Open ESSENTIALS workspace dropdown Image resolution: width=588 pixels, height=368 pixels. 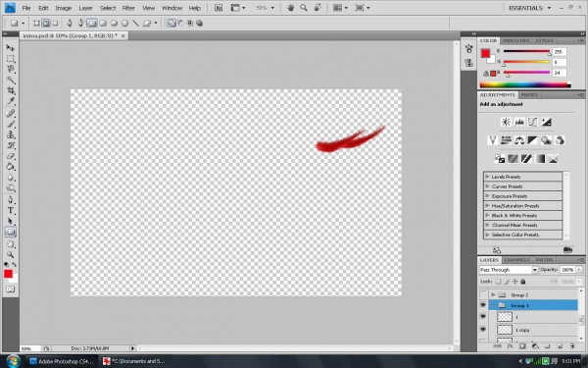pos(529,8)
